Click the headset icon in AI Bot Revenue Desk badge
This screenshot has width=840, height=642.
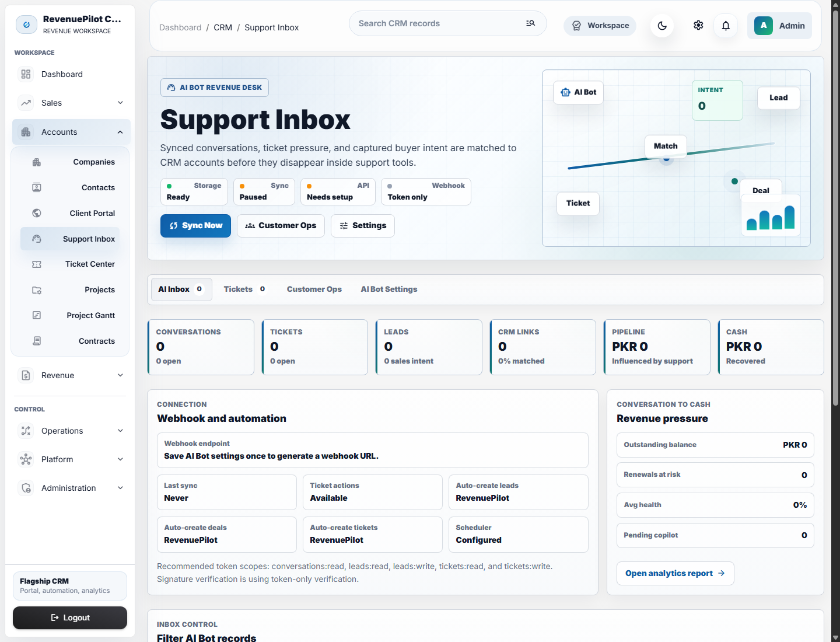[x=171, y=88]
